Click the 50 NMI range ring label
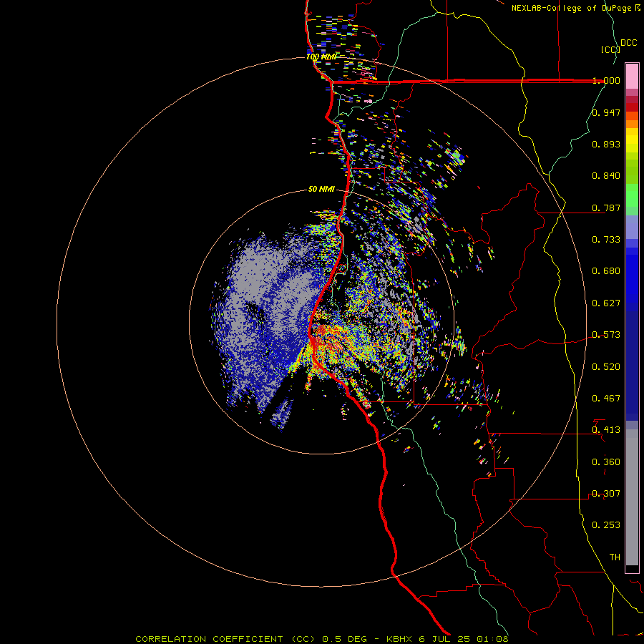 [321, 189]
